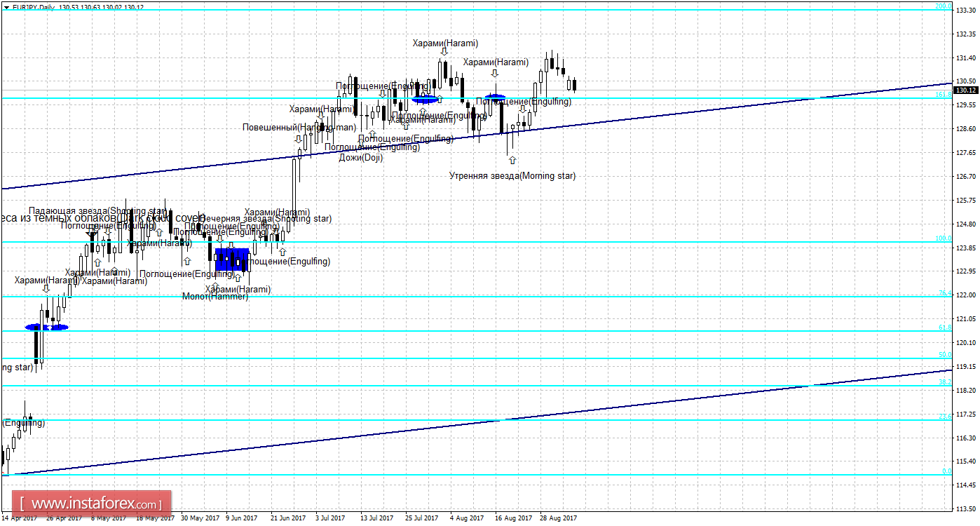Click the 113.50 price axis value
The image size is (980, 526).
[966, 509]
